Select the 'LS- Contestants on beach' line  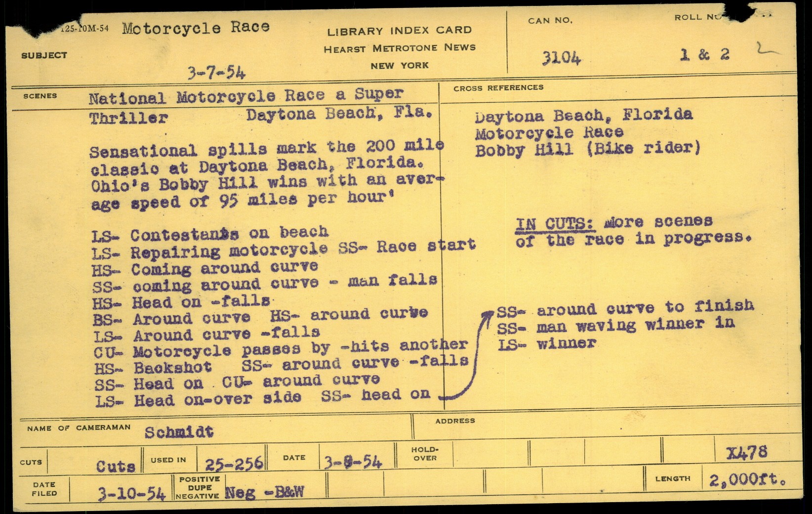pyautogui.click(x=210, y=234)
